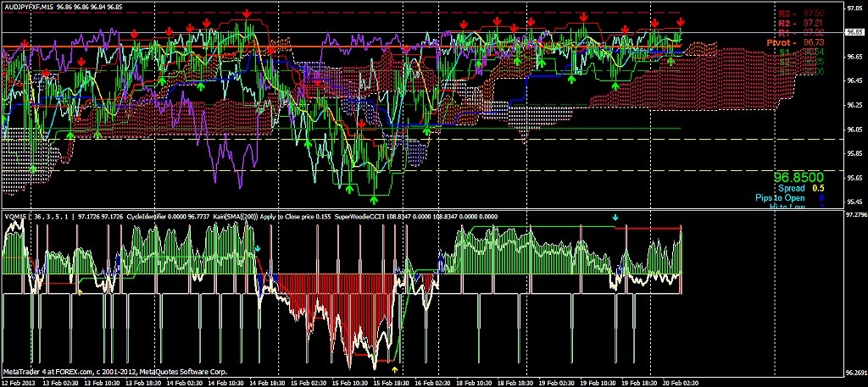Click 96.45 on the price scale
The height and width of the screenshot is (387, 868).
pos(854,80)
